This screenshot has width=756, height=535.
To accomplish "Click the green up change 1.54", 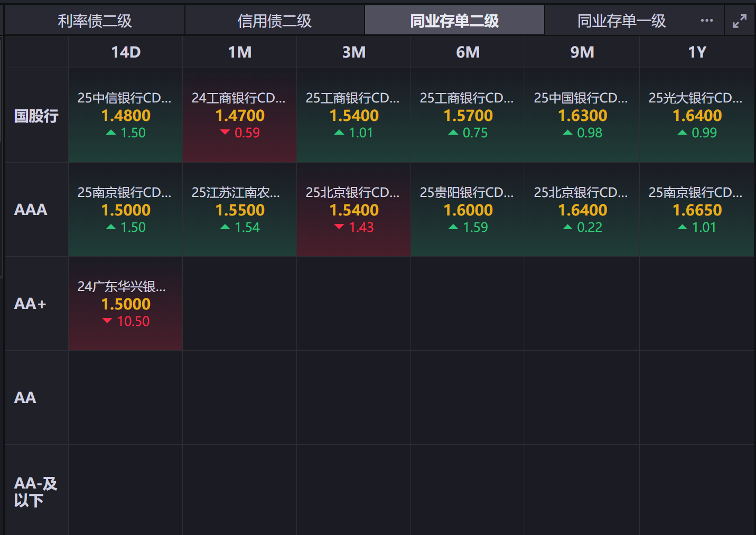I will click(x=240, y=228).
